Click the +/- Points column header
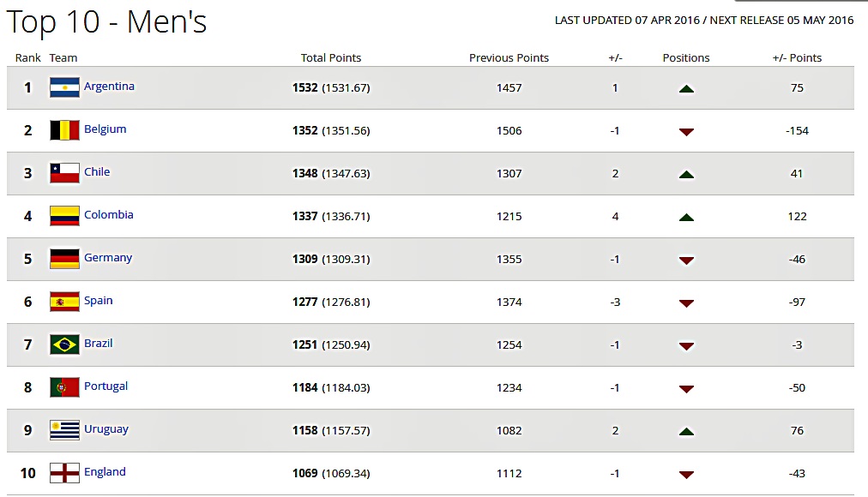 click(797, 57)
